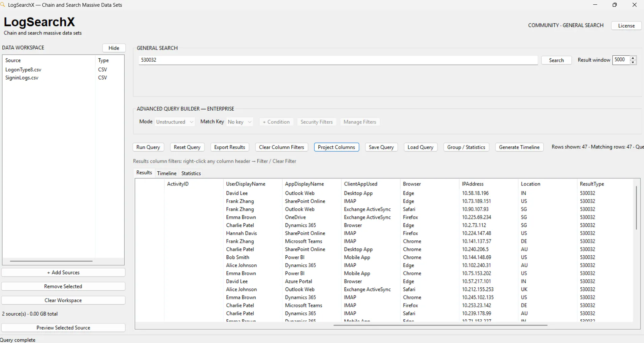Click the Browser column header
Image resolution: width=644 pixels, height=343 pixels.
(x=429, y=184)
